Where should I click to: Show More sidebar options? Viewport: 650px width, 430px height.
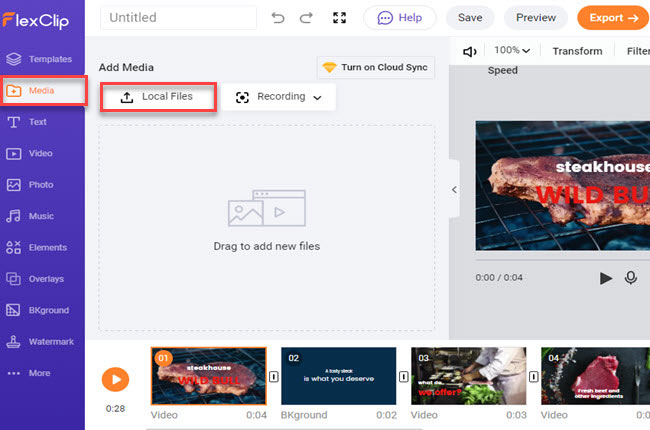29,373
